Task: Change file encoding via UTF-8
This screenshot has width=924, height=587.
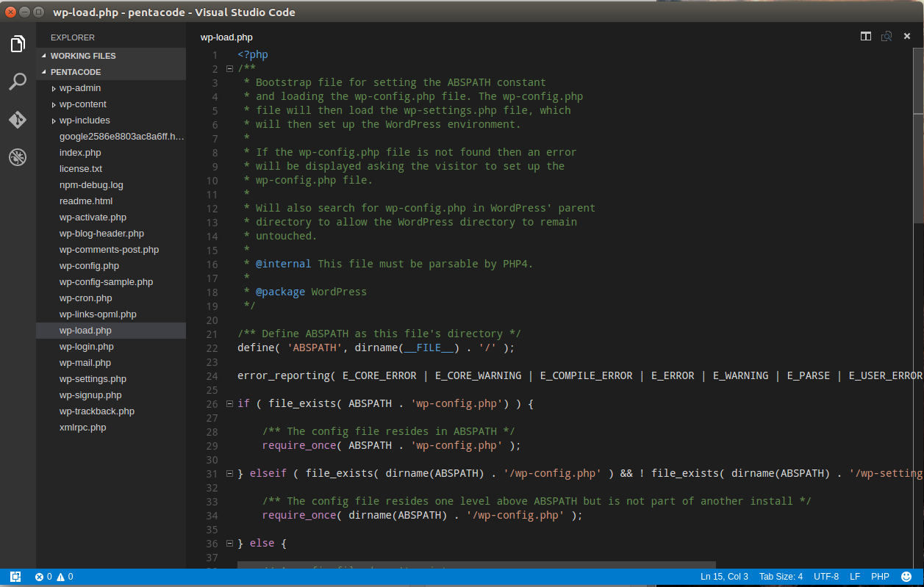Action: (x=826, y=577)
